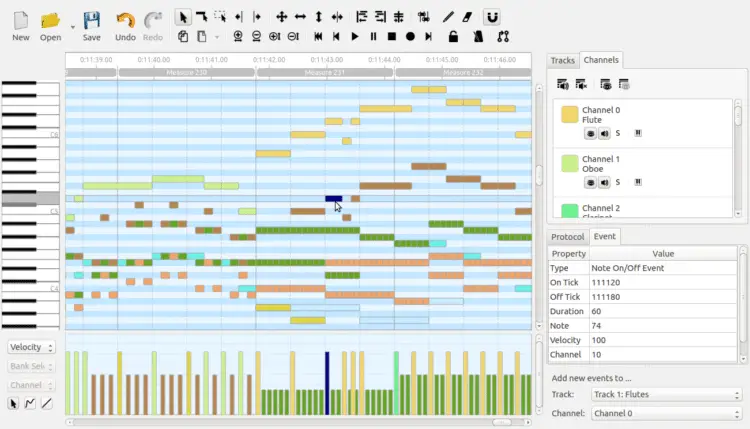This screenshot has height=429, width=750.
Task: Select the pencil tool for new notes
Action: 447,17
